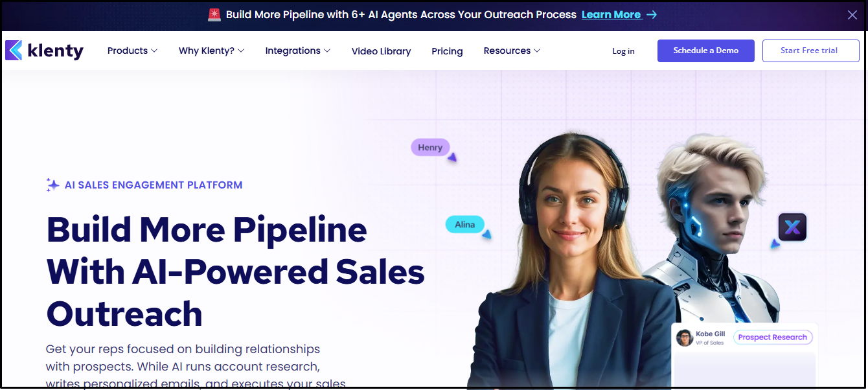Expand the Resources dropdown chevron
Image resolution: width=868 pixels, height=390 pixels.
[x=537, y=51]
